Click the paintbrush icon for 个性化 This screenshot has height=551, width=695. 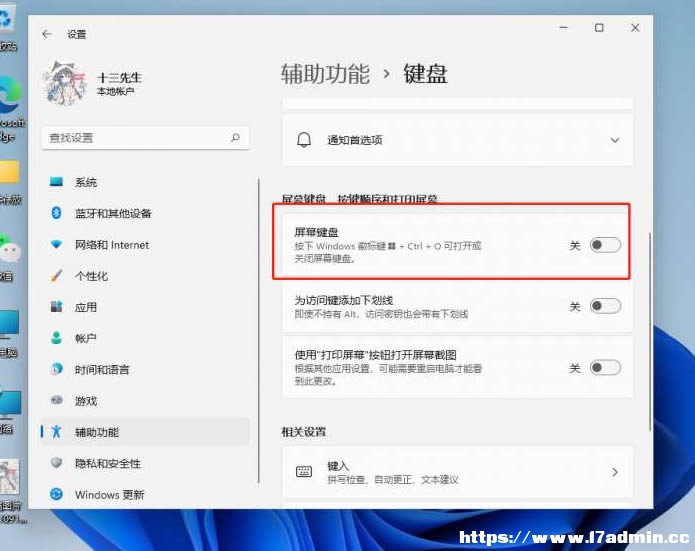pos(56,276)
